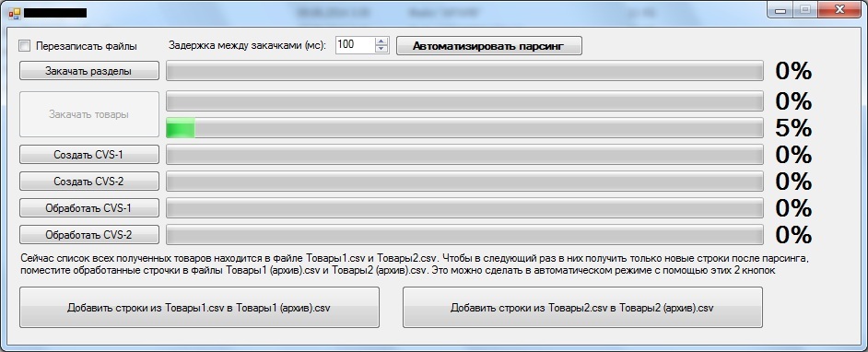Image resolution: width=868 pixels, height=352 pixels.
Task: Click the Задержка между закачками label
Action: [x=248, y=46]
